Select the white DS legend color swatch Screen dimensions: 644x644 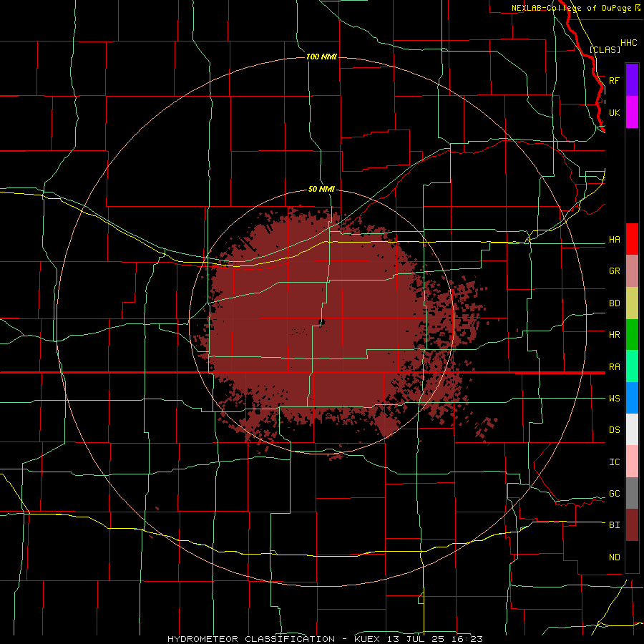click(632, 429)
